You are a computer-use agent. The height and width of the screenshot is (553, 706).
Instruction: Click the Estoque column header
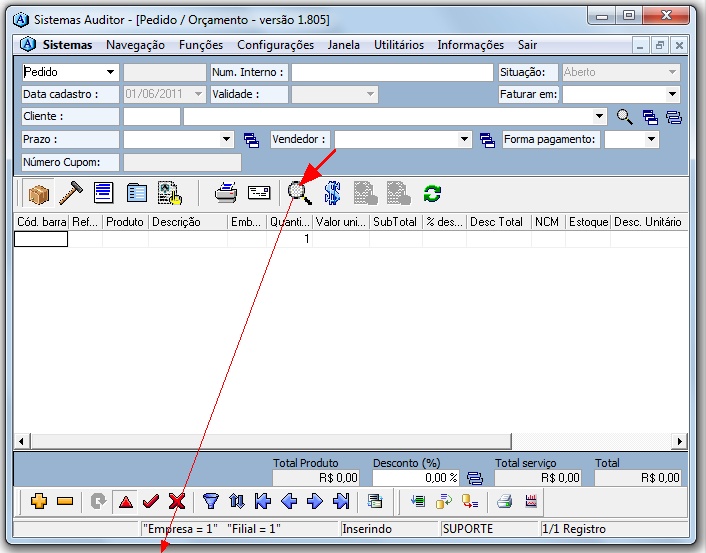coord(588,222)
